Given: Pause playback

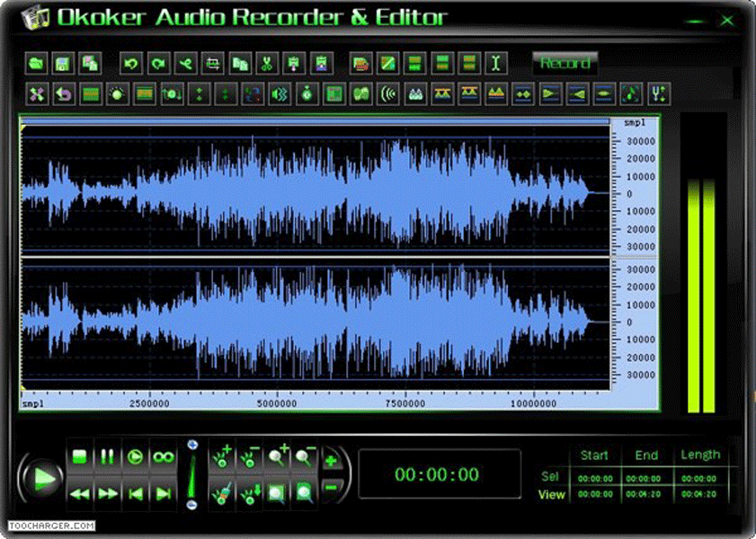Looking at the screenshot, I should pos(107,456).
